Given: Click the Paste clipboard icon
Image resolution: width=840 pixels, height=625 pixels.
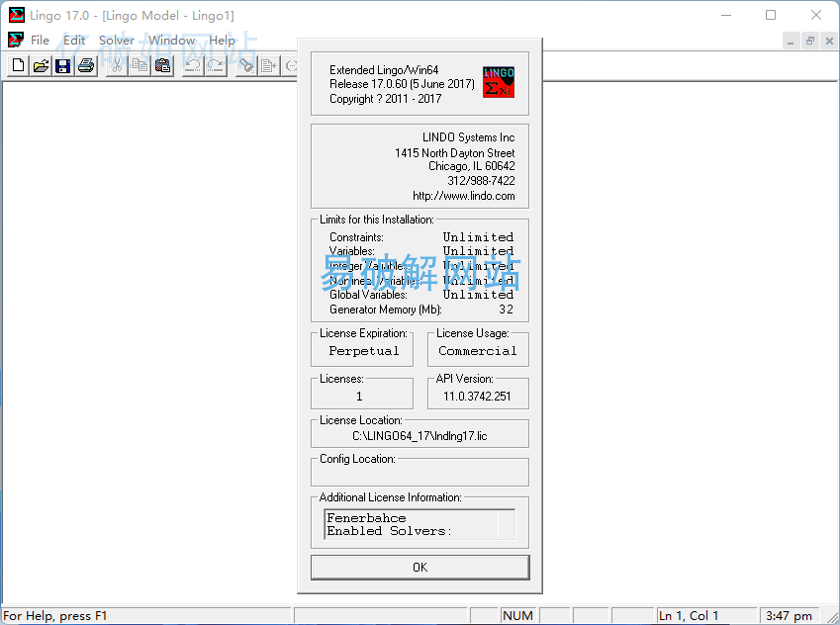Looking at the screenshot, I should point(162,66).
